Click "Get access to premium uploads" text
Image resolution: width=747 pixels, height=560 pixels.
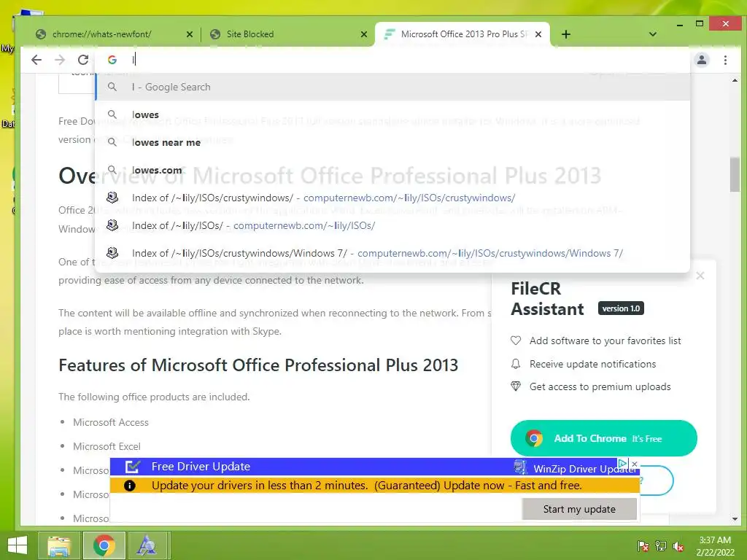(600, 386)
